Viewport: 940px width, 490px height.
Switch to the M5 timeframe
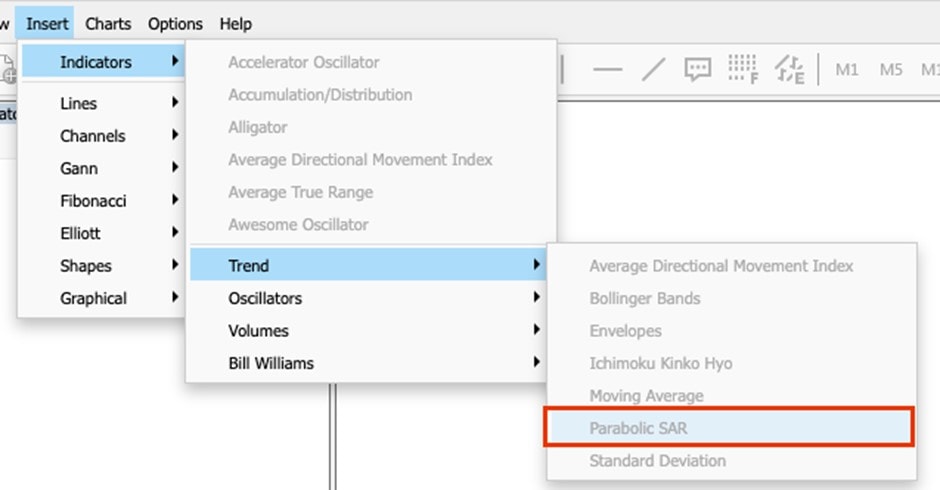(x=891, y=70)
